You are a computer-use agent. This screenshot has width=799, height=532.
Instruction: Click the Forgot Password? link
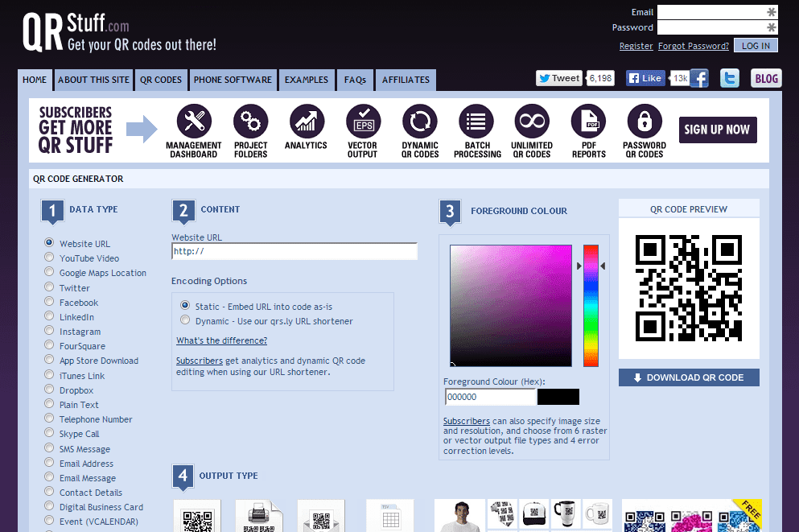pyautogui.click(x=694, y=46)
